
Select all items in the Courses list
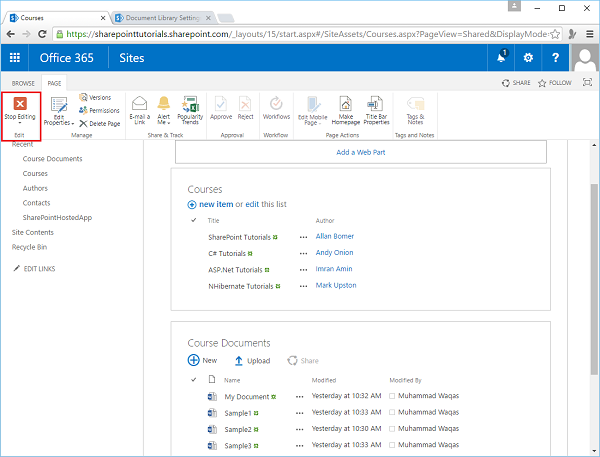(x=193, y=220)
